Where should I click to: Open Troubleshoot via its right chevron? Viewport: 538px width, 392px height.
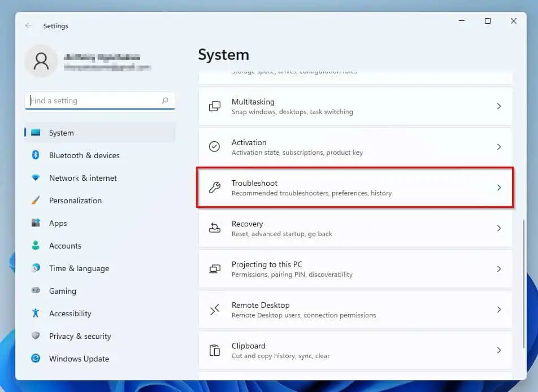click(x=499, y=188)
